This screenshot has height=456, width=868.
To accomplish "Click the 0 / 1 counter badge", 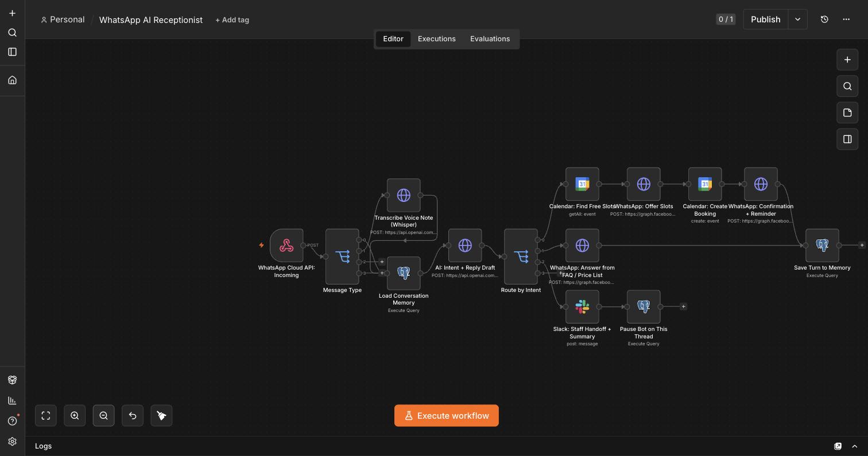I will click(x=726, y=19).
